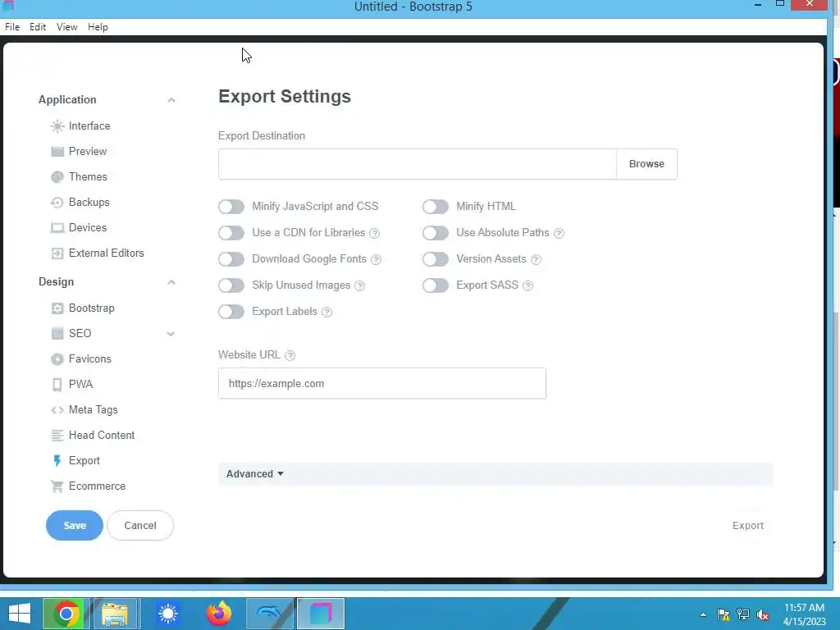The image size is (840, 630).
Task: Open the File menu
Action: [12, 27]
